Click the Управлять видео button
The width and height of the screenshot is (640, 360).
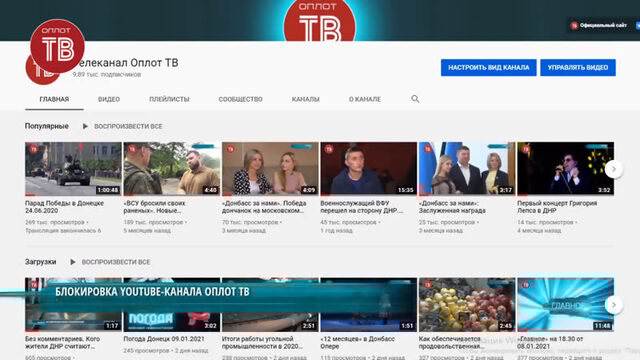pyautogui.click(x=578, y=67)
